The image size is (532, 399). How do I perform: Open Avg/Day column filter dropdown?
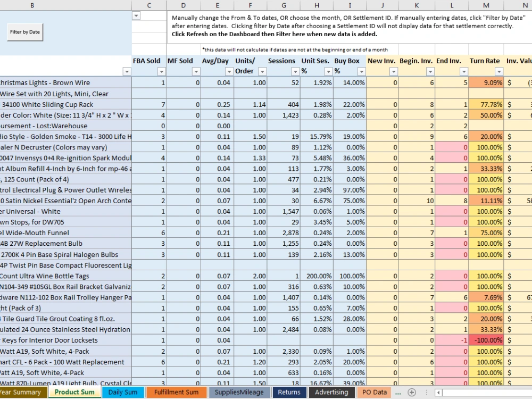point(229,72)
